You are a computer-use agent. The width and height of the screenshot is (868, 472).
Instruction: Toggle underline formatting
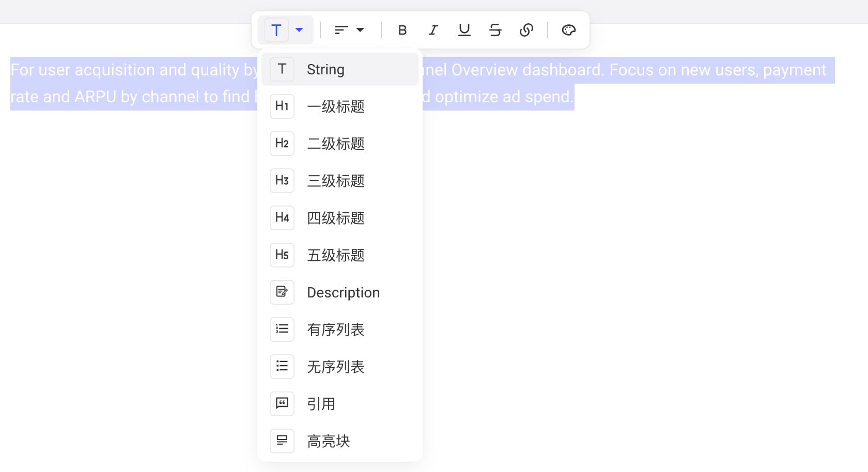(464, 30)
